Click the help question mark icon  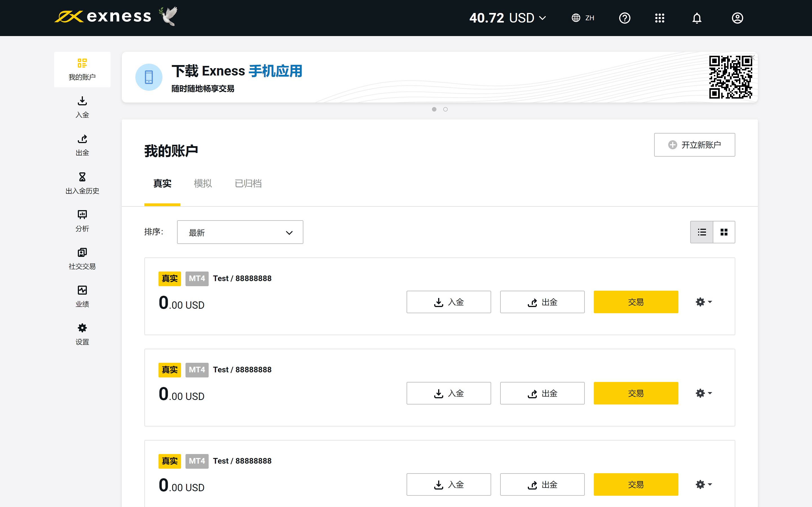pyautogui.click(x=625, y=18)
